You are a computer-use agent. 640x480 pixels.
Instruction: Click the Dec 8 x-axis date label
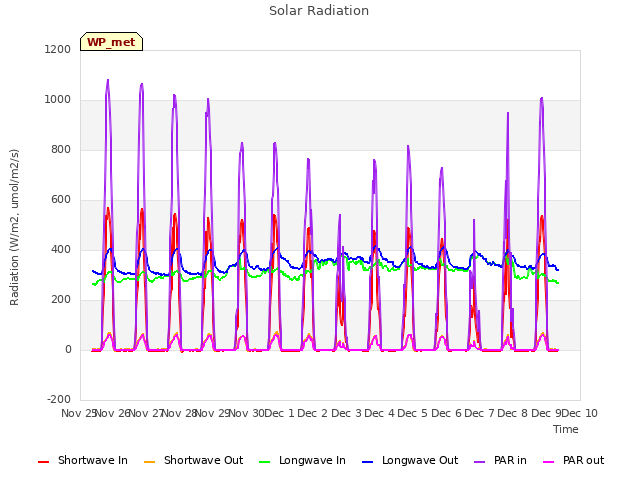tap(513, 413)
